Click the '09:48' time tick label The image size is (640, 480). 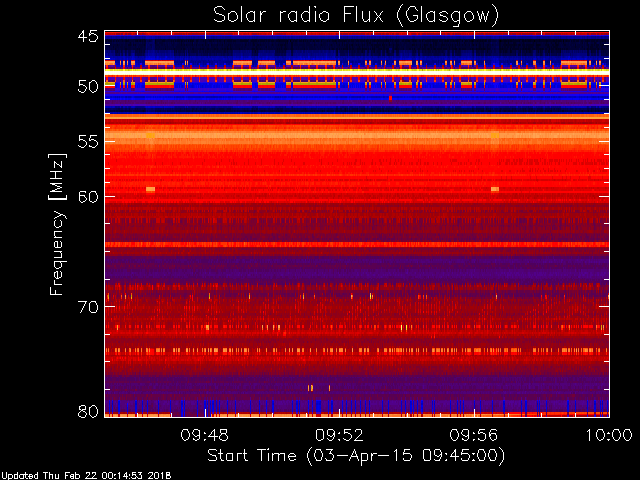coord(204,435)
